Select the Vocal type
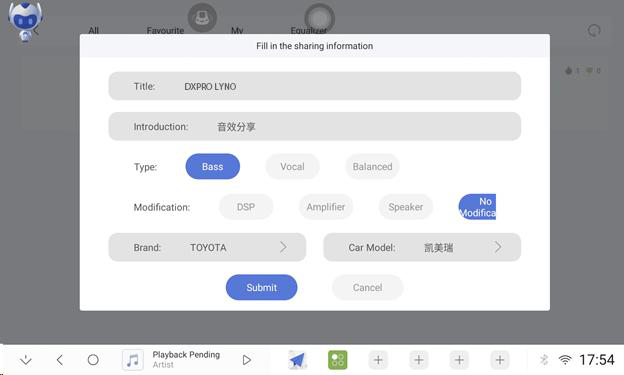 coord(292,166)
